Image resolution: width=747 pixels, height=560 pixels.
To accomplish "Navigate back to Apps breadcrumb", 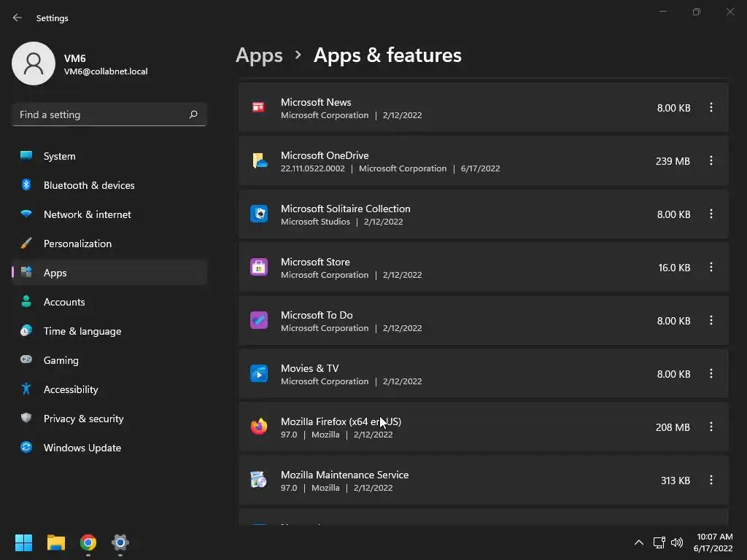I will tap(259, 55).
